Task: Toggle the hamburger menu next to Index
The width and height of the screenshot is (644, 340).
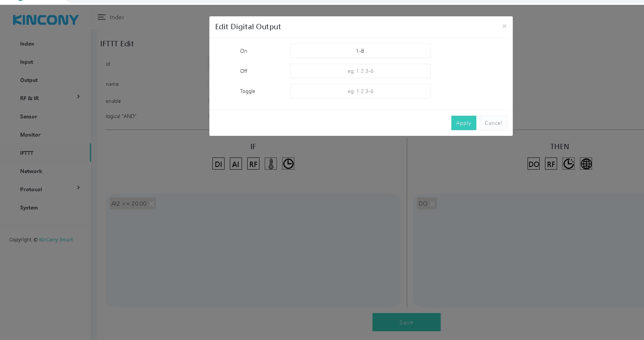Action: click(101, 17)
